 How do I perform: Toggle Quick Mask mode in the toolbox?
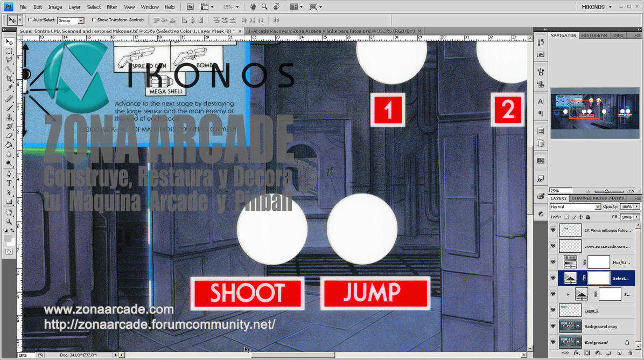9,252
